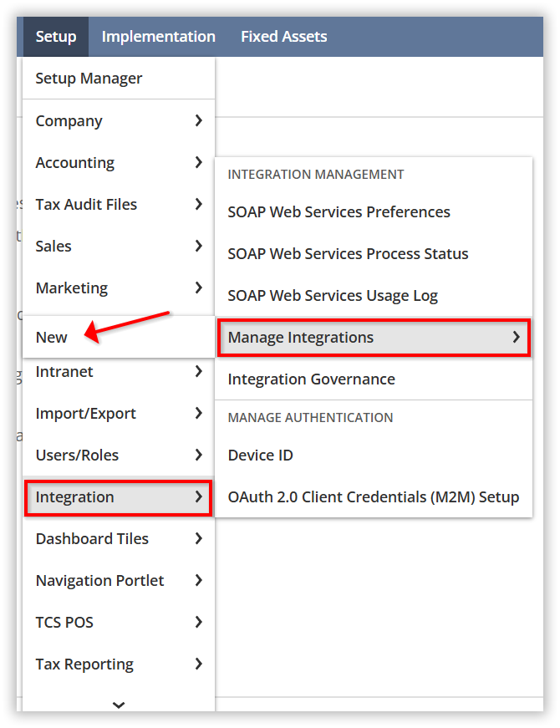This screenshot has height=728, width=560.
Task: Expand Navigation Portlet chevron arrow
Action: [x=199, y=580]
